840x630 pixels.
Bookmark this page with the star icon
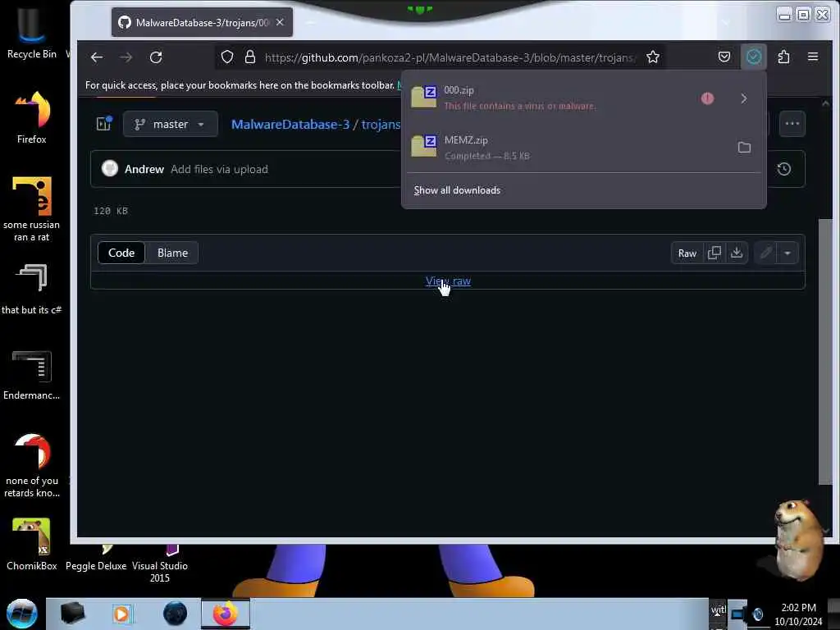[652, 57]
